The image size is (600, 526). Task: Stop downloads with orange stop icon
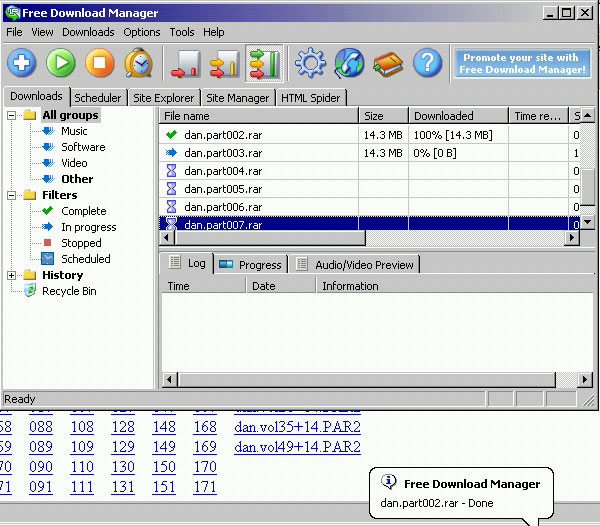99,63
